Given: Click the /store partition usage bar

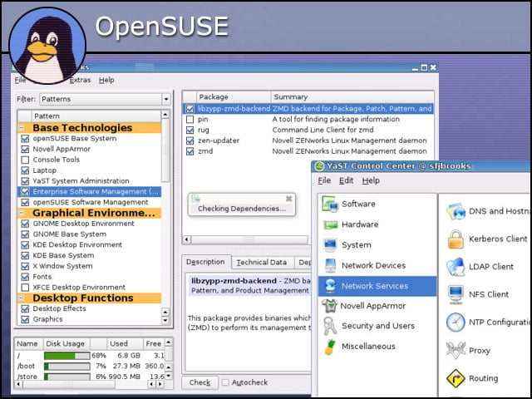Looking at the screenshot, I should coord(66,377).
